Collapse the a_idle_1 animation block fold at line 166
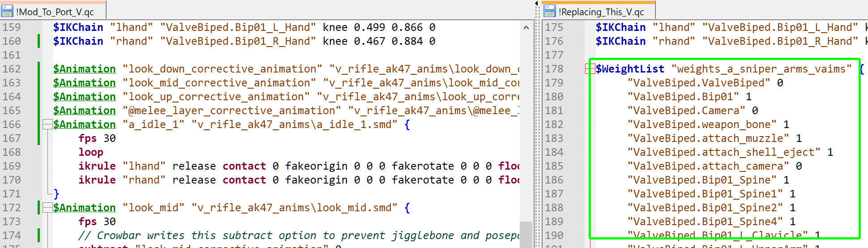 click(x=47, y=124)
